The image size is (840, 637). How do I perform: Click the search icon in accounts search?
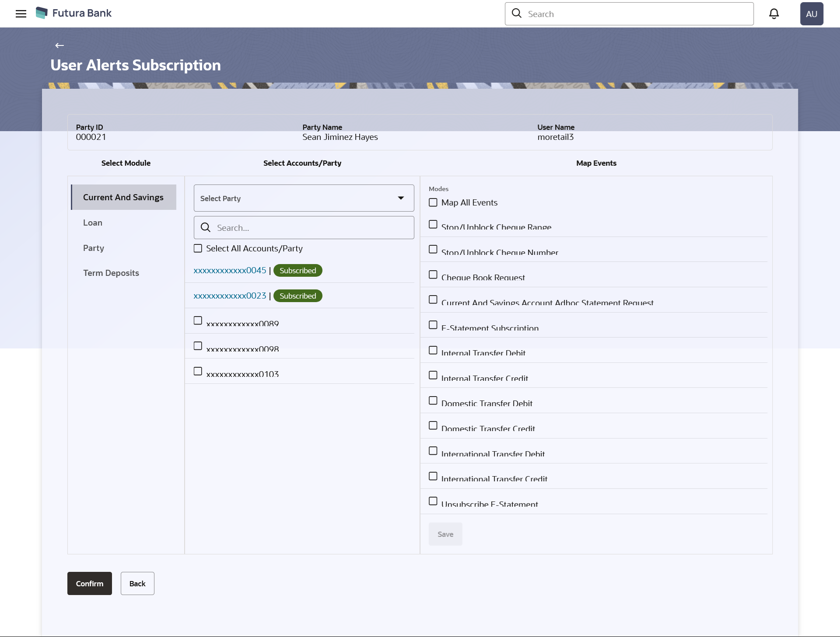pyautogui.click(x=206, y=227)
